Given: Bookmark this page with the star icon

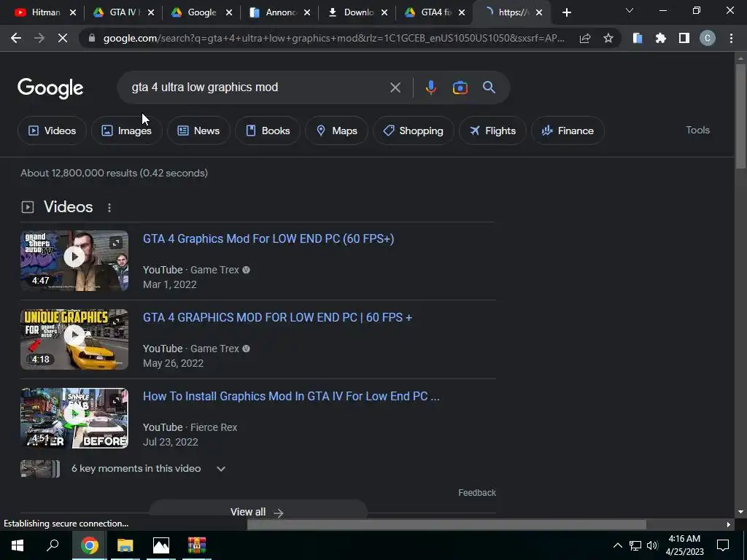Looking at the screenshot, I should point(608,38).
